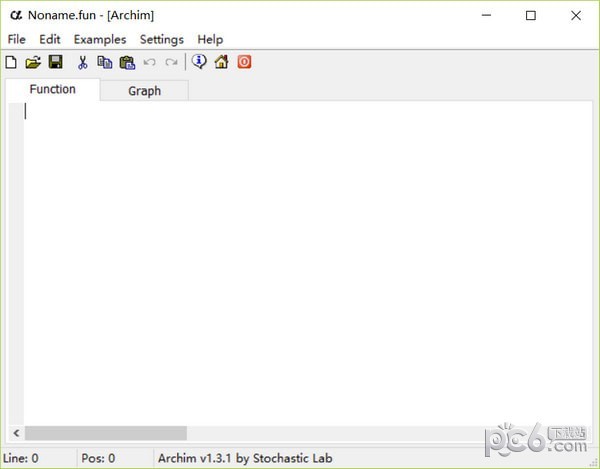Paste from clipboard icon in toolbar
The width and height of the screenshot is (600, 469).
coord(127,62)
